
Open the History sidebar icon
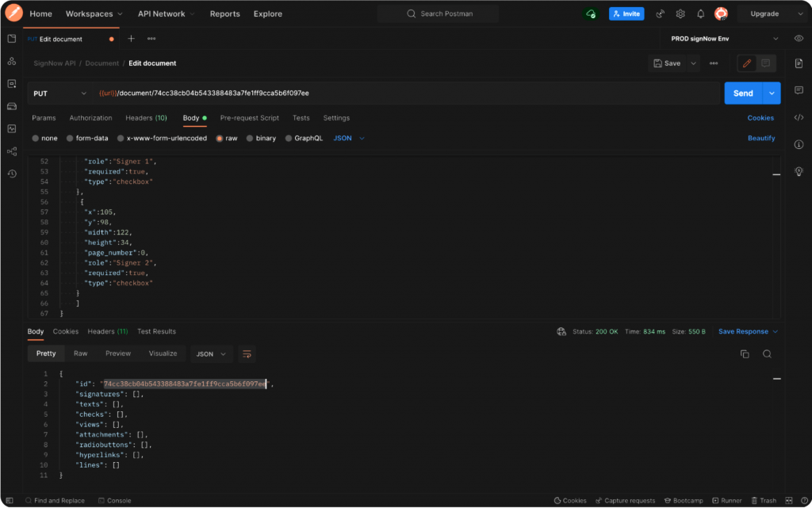11,174
